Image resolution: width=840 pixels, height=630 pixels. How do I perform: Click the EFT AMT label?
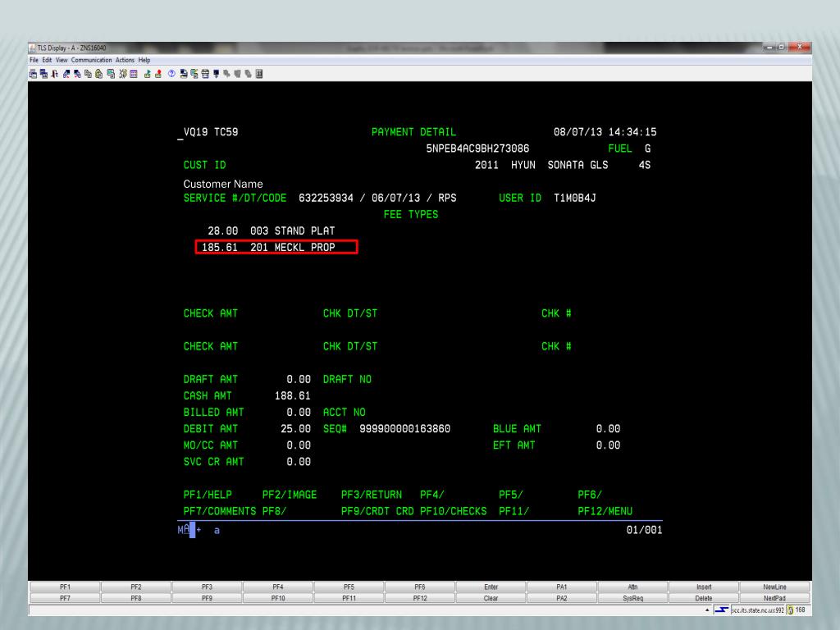(x=514, y=445)
